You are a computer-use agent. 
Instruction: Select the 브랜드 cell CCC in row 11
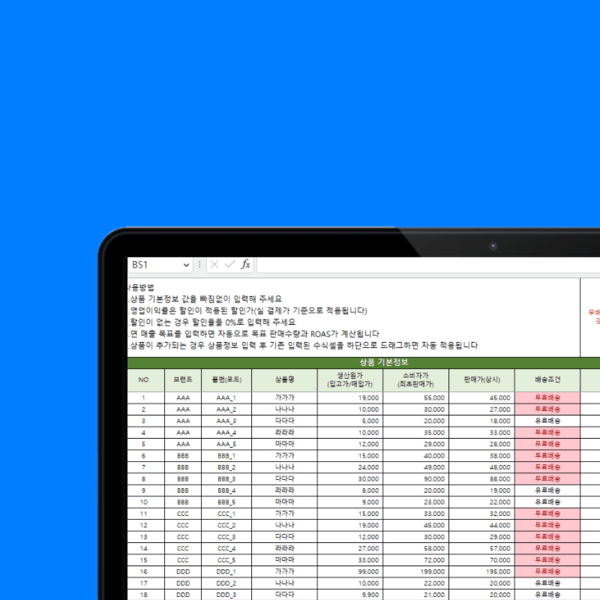pyautogui.click(x=183, y=514)
